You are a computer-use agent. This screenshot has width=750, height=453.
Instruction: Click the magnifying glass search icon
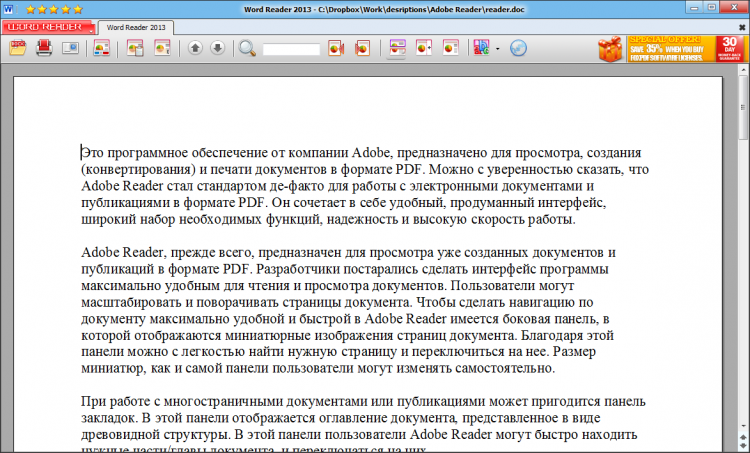coord(247,48)
